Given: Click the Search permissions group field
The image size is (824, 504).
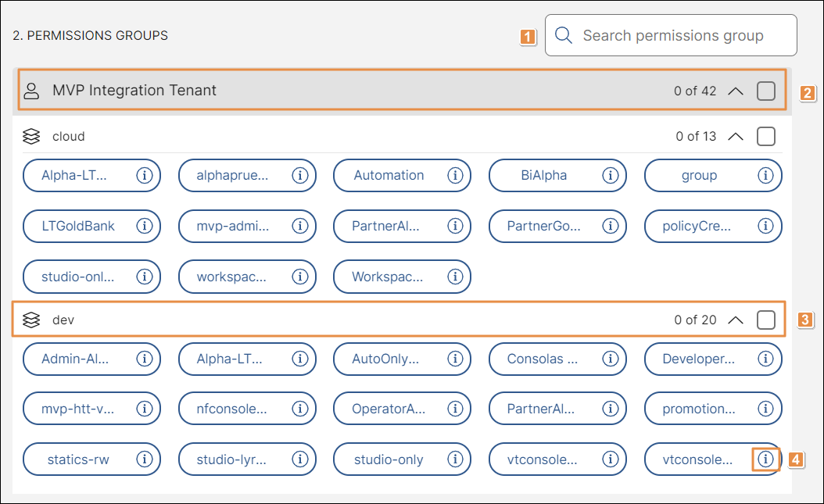Looking at the screenshot, I should point(680,36).
